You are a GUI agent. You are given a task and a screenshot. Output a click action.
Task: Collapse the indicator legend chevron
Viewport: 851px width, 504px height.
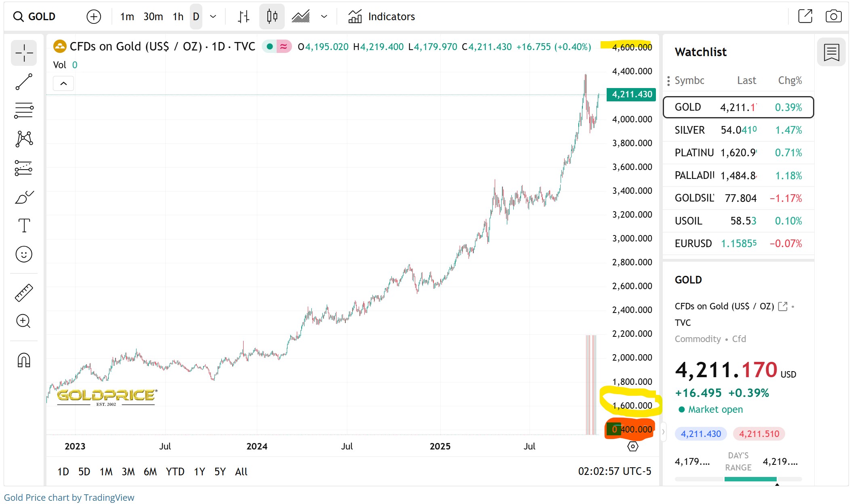tap(63, 84)
